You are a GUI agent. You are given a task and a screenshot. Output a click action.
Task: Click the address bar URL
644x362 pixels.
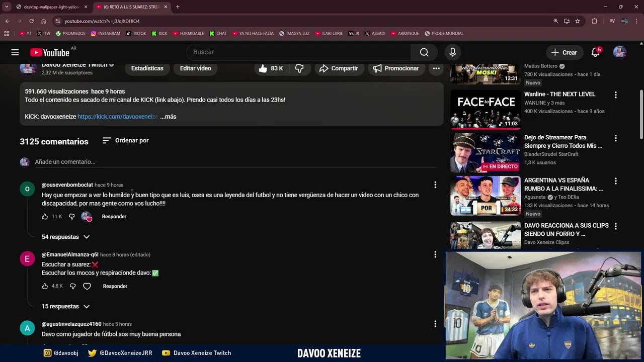tap(102, 21)
